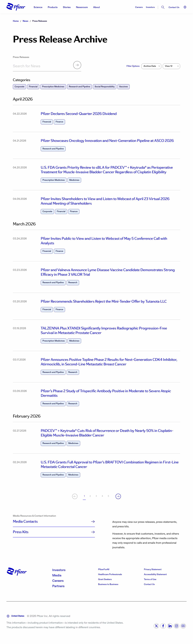193x644 pixels.
Task: Click the YouTube icon in the footer
Action: (183, 626)
